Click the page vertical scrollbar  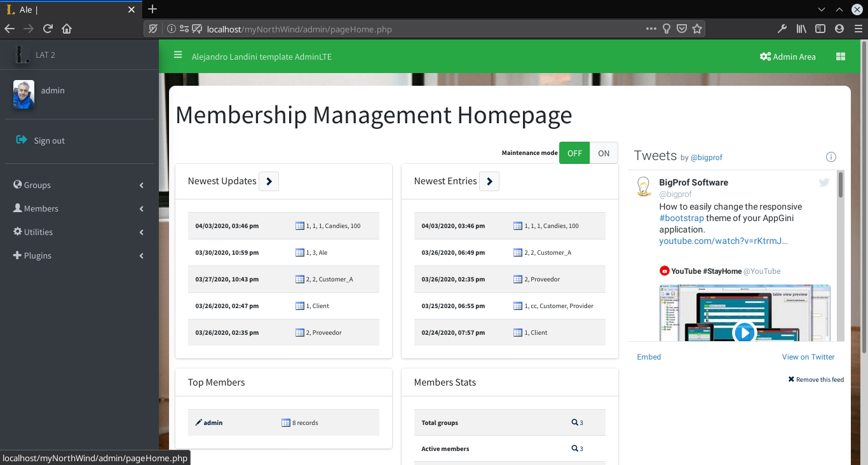864,197
